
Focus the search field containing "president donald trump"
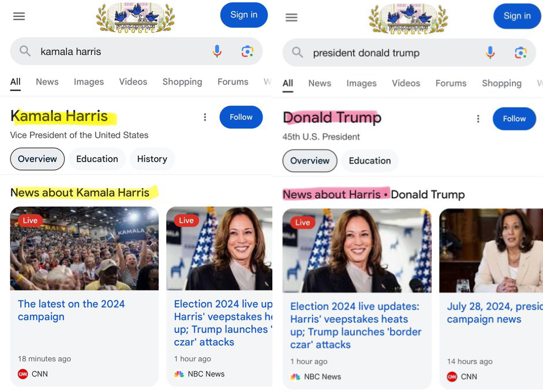click(x=387, y=53)
